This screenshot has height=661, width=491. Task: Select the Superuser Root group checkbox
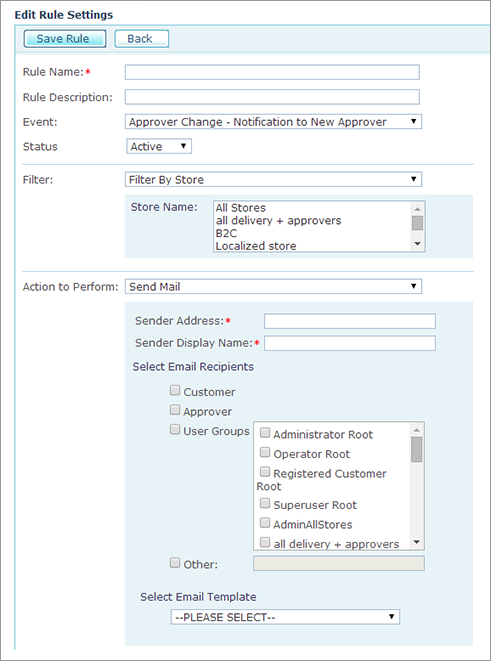[x=265, y=503]
